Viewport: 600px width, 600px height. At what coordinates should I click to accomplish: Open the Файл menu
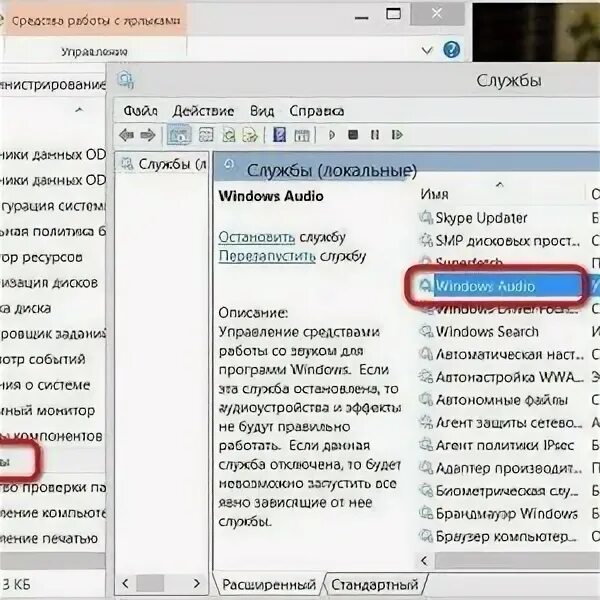pyautogui.click(x=140, y=111)
